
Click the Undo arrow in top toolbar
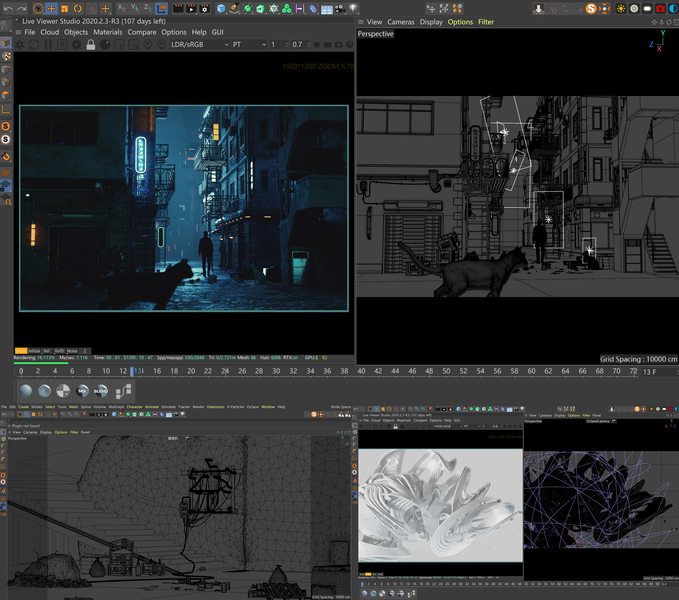[x=7, y=8]
